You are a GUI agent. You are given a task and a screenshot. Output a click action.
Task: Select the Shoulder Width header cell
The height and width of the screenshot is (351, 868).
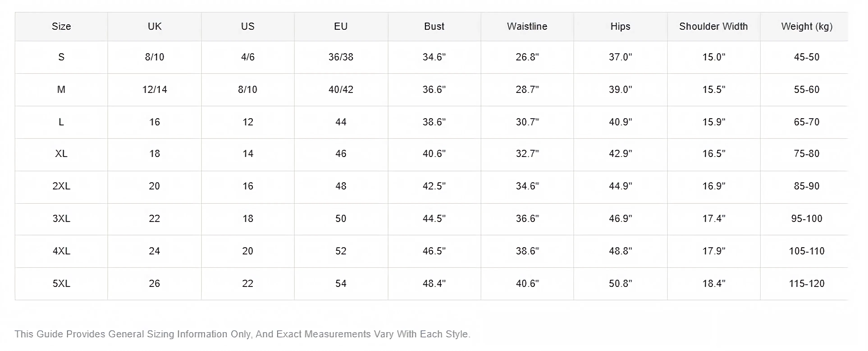click(713, 27)
